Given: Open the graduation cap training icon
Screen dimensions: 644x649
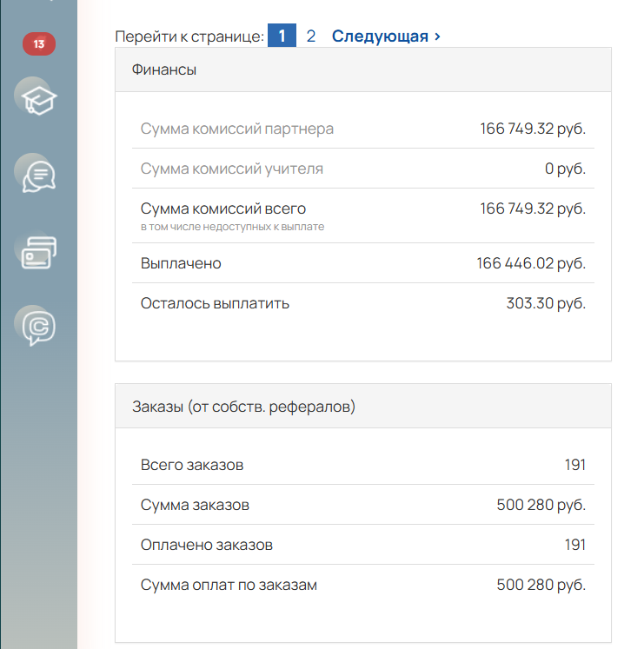Looking at the screenshot, I should pyautogui.click(x=36, y=98).
